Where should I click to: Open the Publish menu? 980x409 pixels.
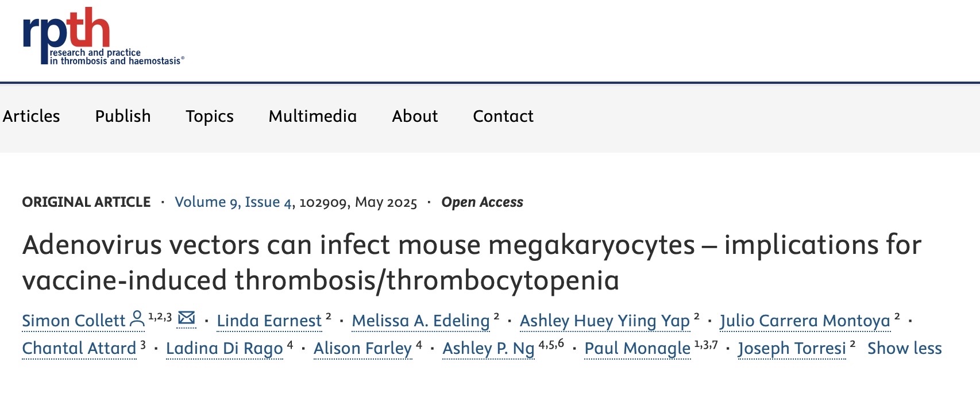(123, 116)
